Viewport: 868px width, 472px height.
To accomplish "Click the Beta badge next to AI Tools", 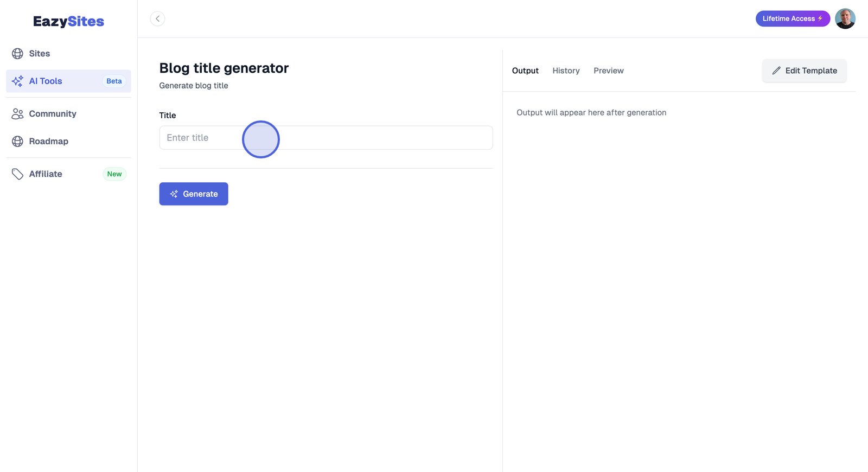I will point(114,81).
